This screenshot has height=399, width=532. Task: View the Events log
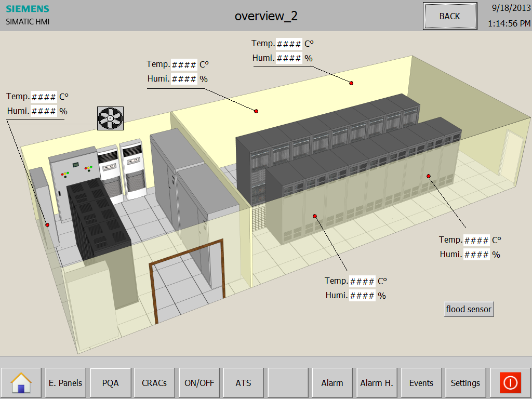tap(421, 383)
